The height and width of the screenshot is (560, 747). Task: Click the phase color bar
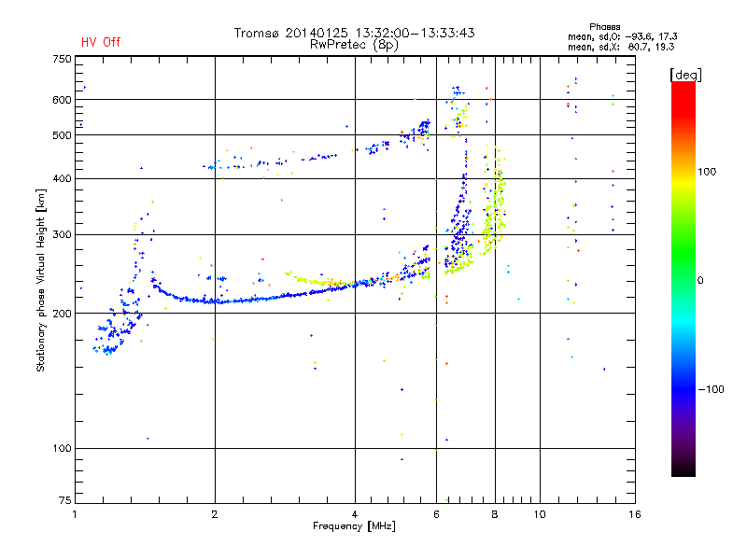(684, 279)
